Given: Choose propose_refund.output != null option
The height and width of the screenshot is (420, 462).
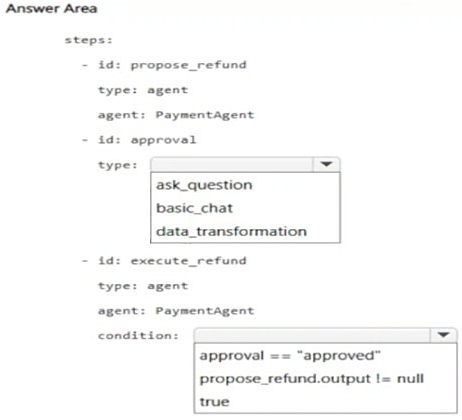Looking at the screenshot, I should point(312,379).
